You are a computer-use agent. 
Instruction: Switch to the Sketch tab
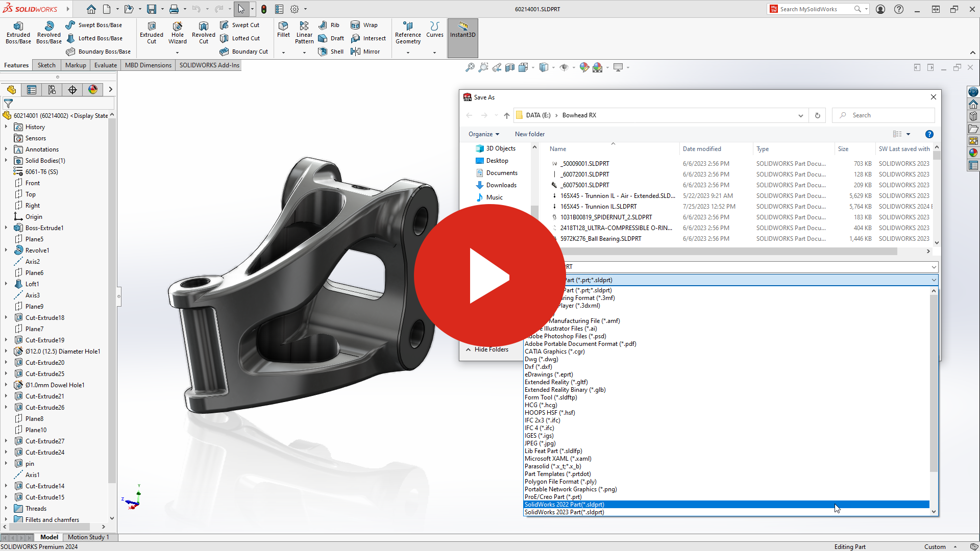(46, 65)
